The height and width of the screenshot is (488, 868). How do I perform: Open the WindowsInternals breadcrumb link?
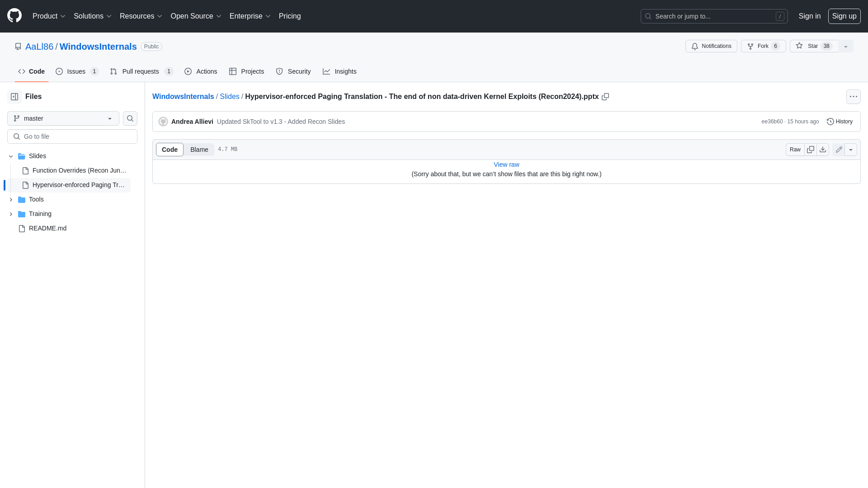(x=183, y=97)
